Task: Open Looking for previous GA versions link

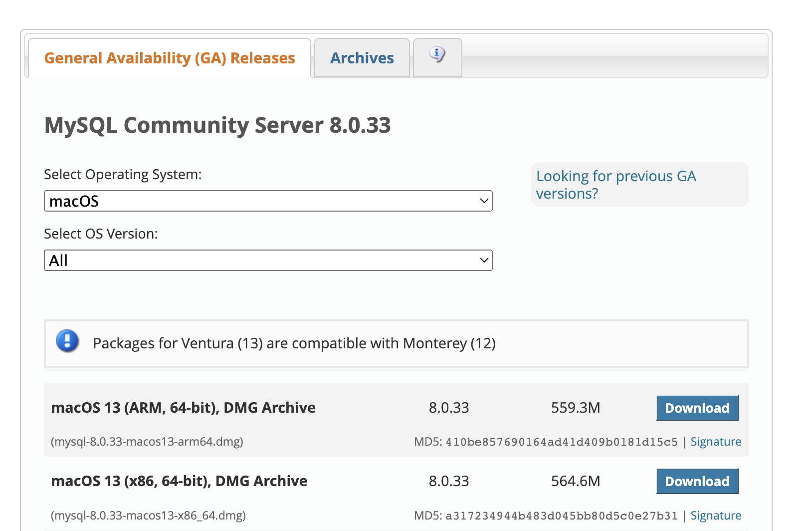Action: [x=616, y=185]
